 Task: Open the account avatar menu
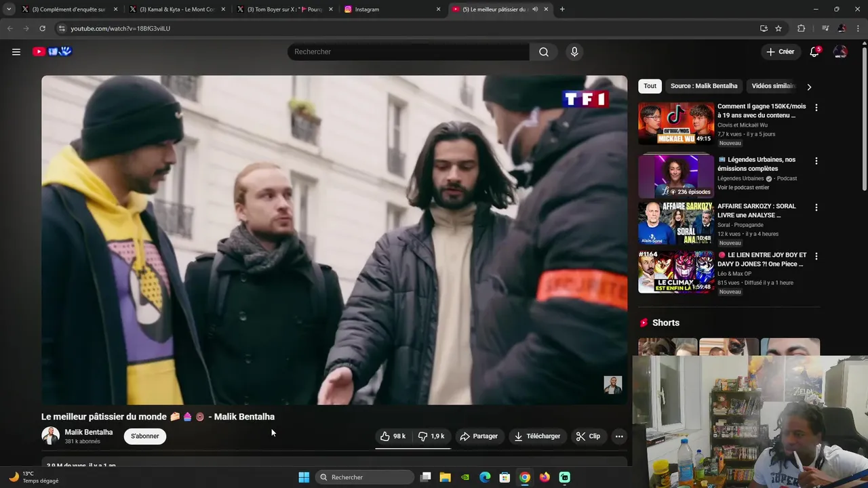click(840, 52)
